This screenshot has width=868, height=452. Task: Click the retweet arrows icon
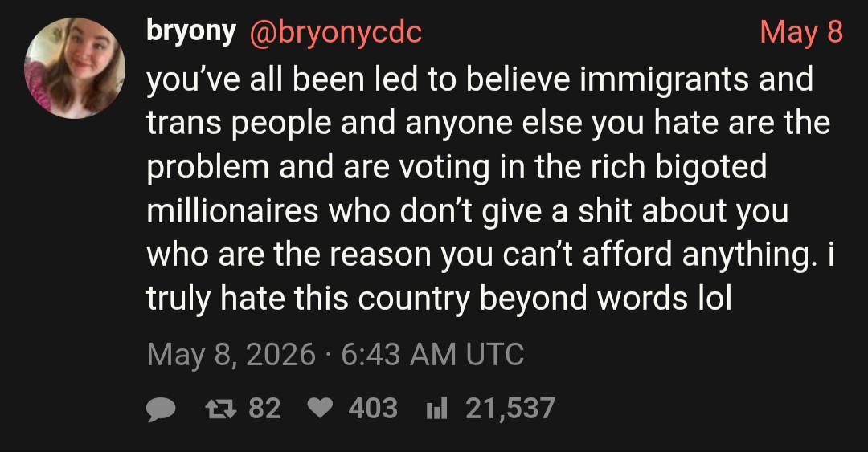(x=221, y=409)
